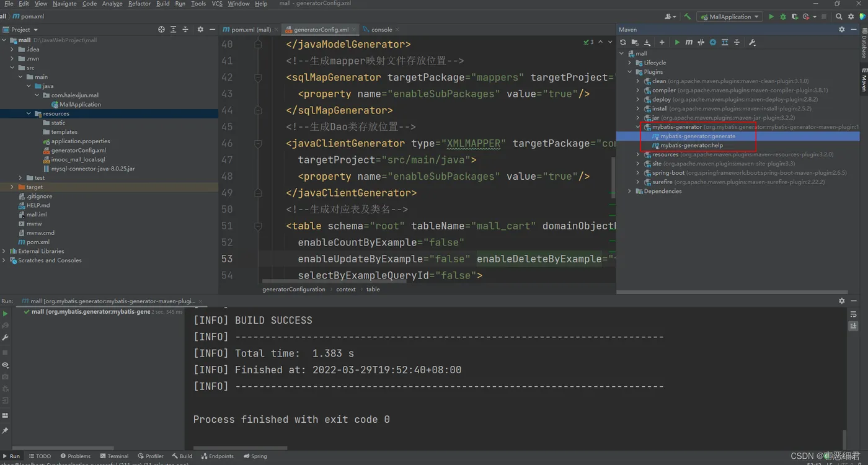Viewport: 868px width, 465px height.
Task: Open Project view dropdown
Action: pos(21,29)
